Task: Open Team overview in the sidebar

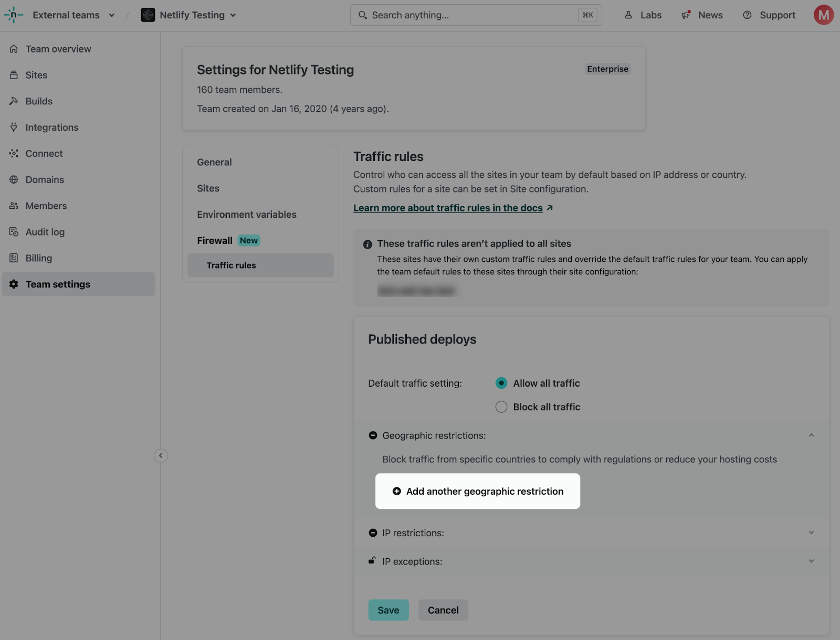Action: [79, 49]
